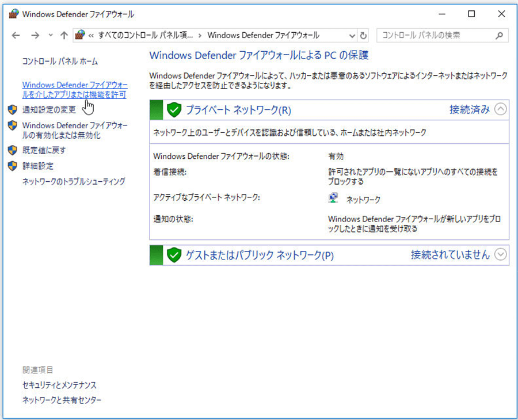Screen dimensions: 518x420
Task: Minimize the firewall window
Action: click(x=442, y=14)
